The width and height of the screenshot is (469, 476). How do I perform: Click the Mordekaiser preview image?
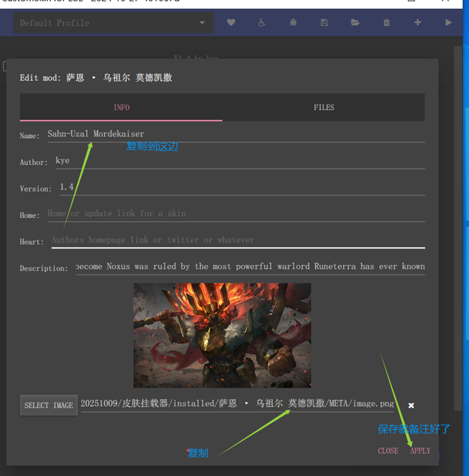(x=222, y=335)
